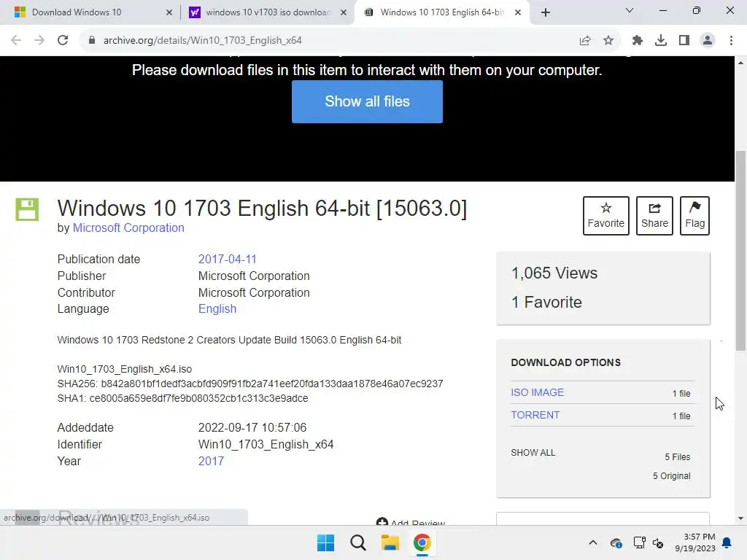This screenshot has height=560, width=747.
Task: Click SHOW ALL download options
Action: tap(533, 452)
